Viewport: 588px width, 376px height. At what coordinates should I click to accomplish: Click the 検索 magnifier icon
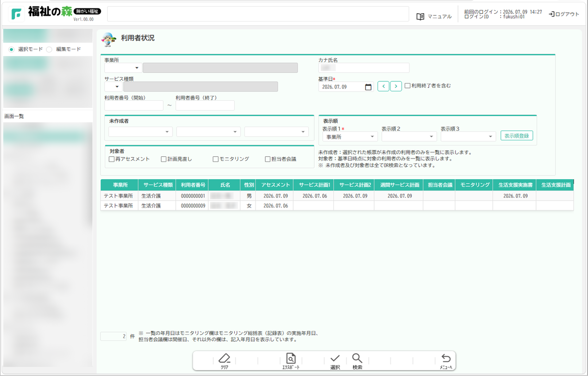click(357, 358)
